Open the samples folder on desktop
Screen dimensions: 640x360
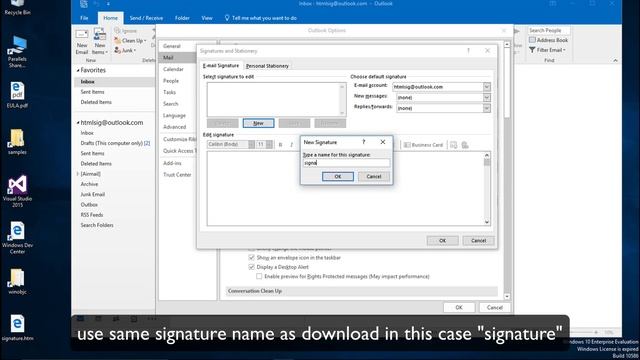tap(17, 142)
